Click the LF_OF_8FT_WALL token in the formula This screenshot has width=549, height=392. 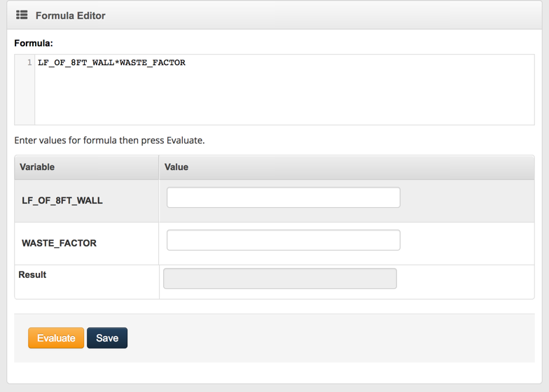point(76,63)
